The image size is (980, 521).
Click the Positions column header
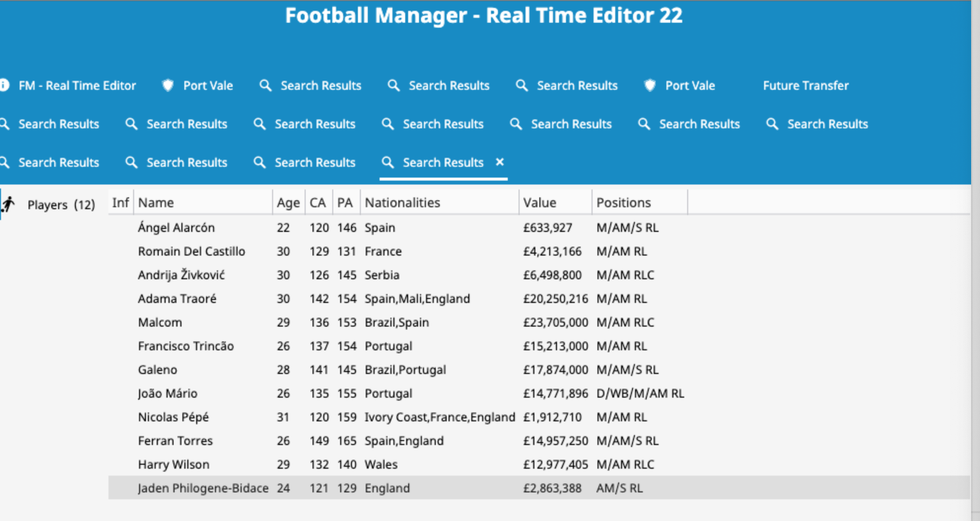pyautogui.click(x=623, y=203)
